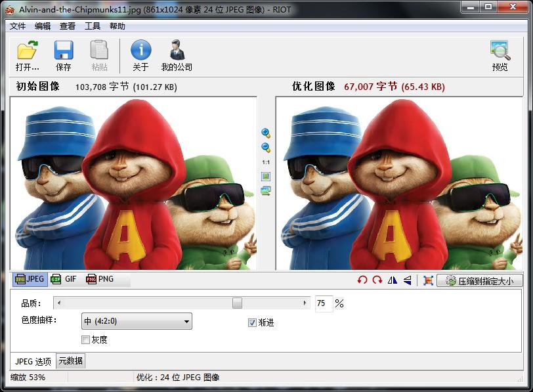Click the quality slider right arrow

(305, 303)
